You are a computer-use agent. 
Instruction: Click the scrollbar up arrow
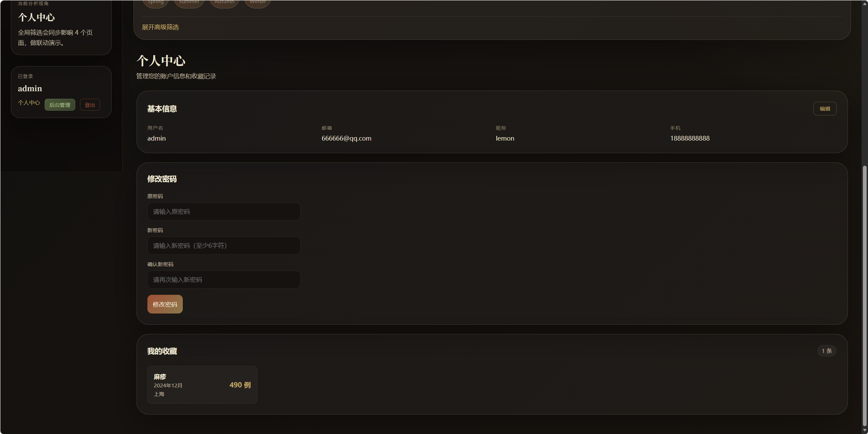click(x=865, y=4)
